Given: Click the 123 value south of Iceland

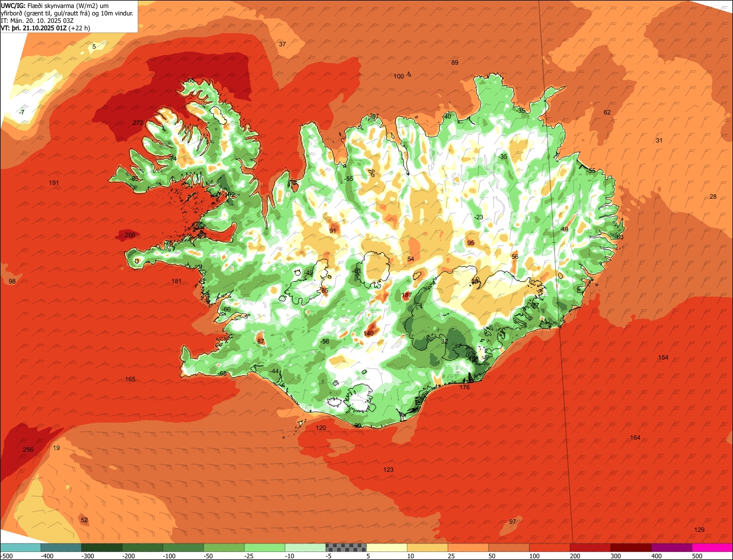Looking at the screenshot, I should (388, 470).
